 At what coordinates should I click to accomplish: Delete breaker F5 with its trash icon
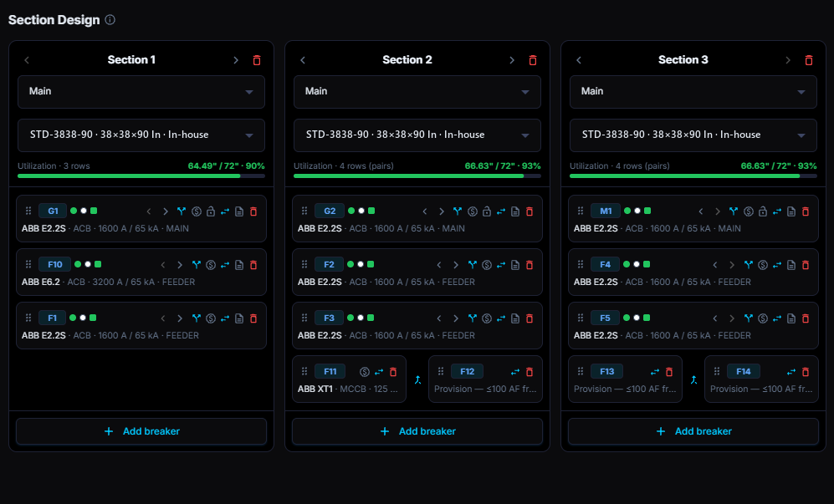click(x=806, y=318)
